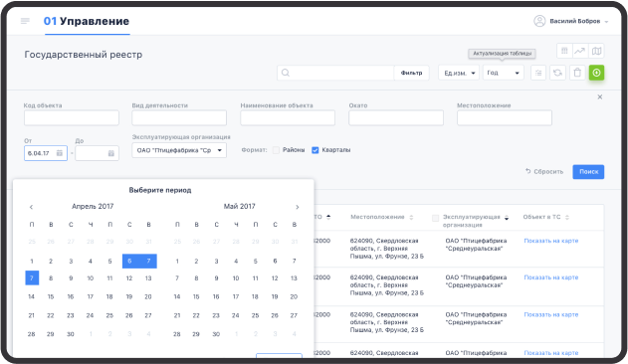Click the Апрель 2017 month title
This screenshot has height=364, width=628.
click(93, 206)
